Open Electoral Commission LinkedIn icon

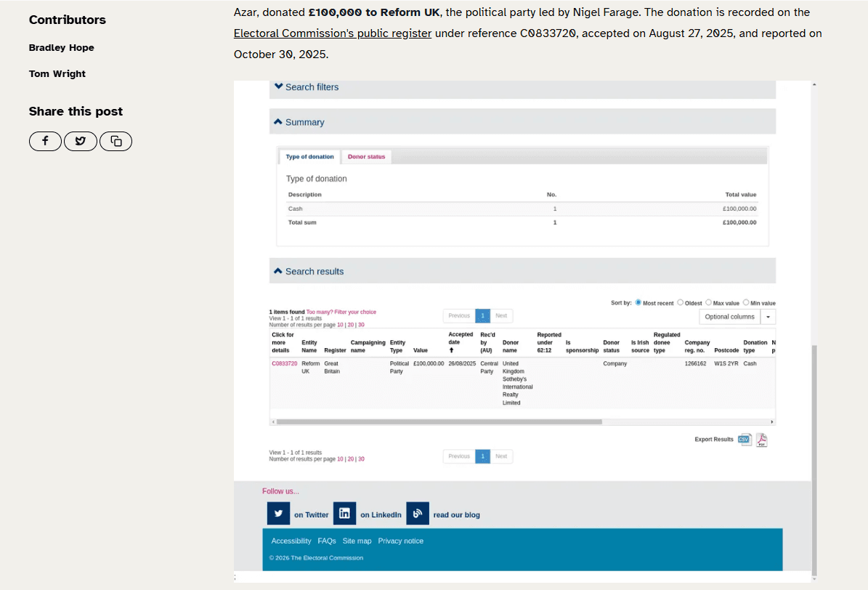(x=344, y=514)
